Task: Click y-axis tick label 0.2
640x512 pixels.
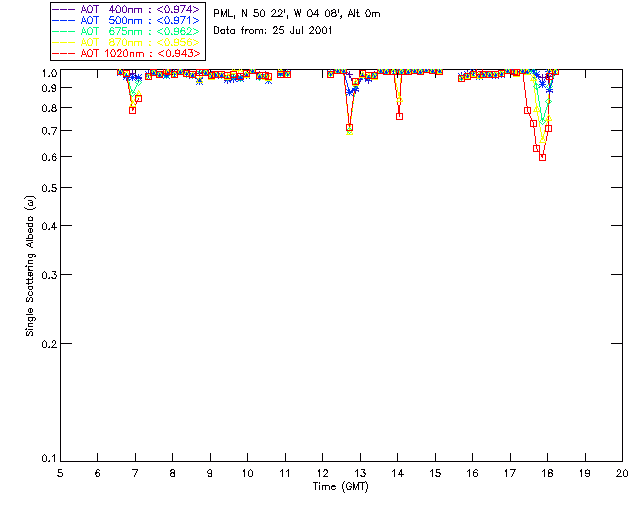Action: 49,344
